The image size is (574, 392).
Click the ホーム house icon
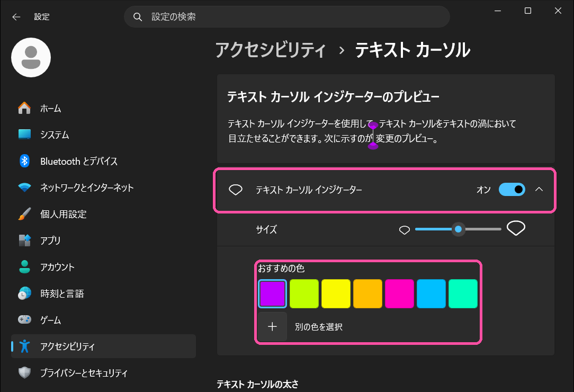tap(24, 108)
